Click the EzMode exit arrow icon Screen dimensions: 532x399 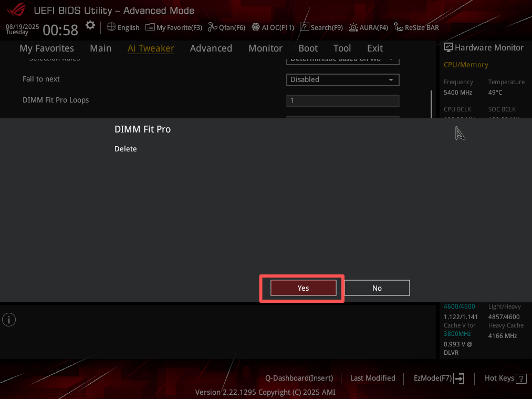pyautogui.click(x=459, y=378)
